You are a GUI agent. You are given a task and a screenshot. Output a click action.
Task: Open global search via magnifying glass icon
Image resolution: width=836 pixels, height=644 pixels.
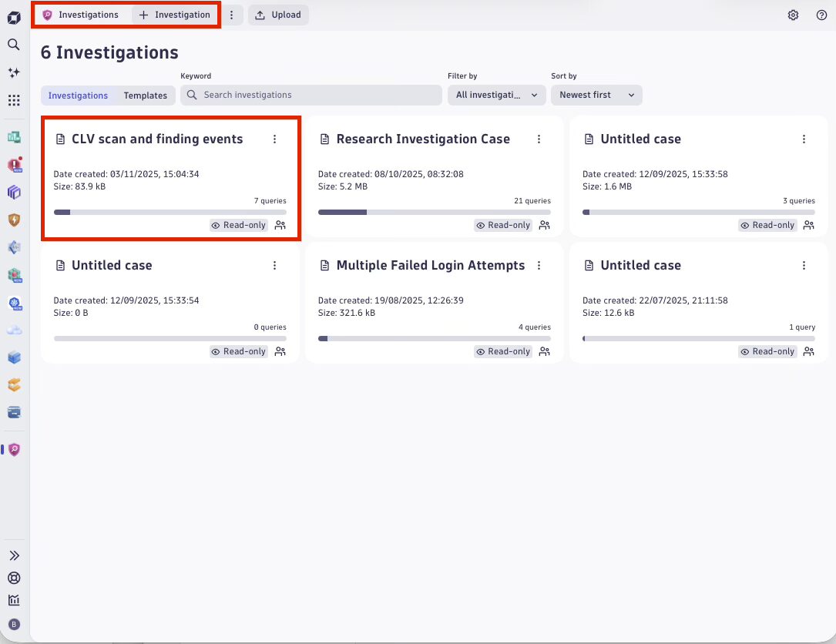click(13, 45)
